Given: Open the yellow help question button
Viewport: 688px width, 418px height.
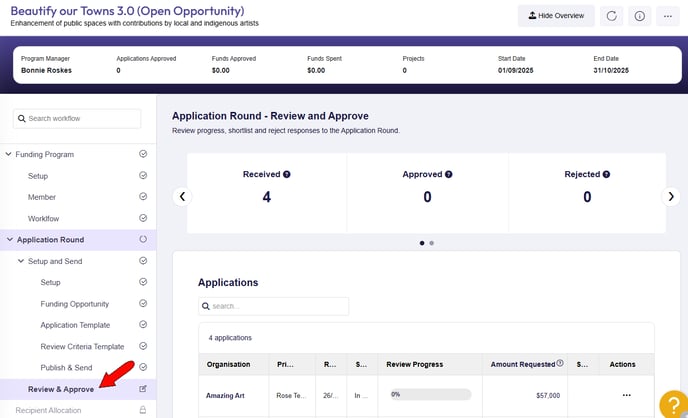Looking at the screenshot, I should [674, 405].
